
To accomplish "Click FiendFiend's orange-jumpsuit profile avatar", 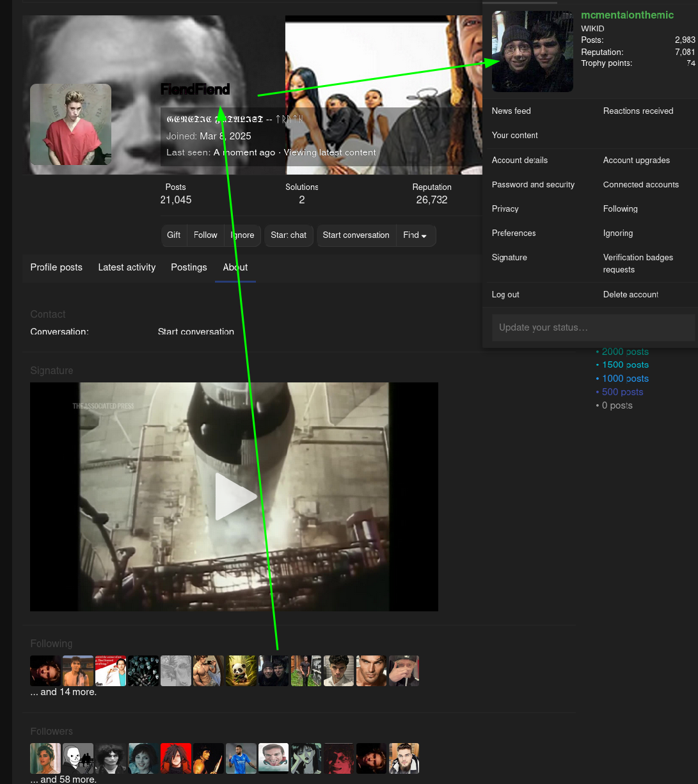I will (x=70, y=124).
